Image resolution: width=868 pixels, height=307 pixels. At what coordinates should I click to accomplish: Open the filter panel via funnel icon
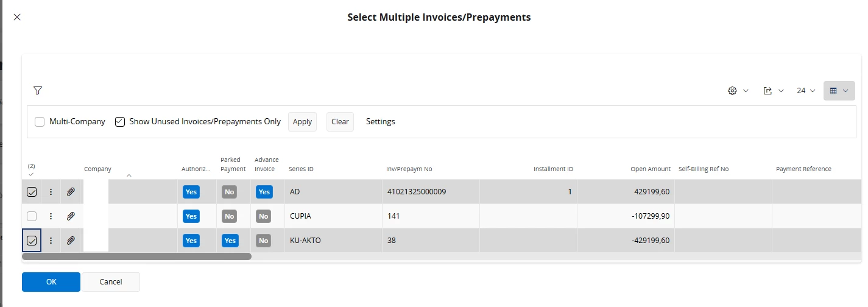[x=38, y=91]
